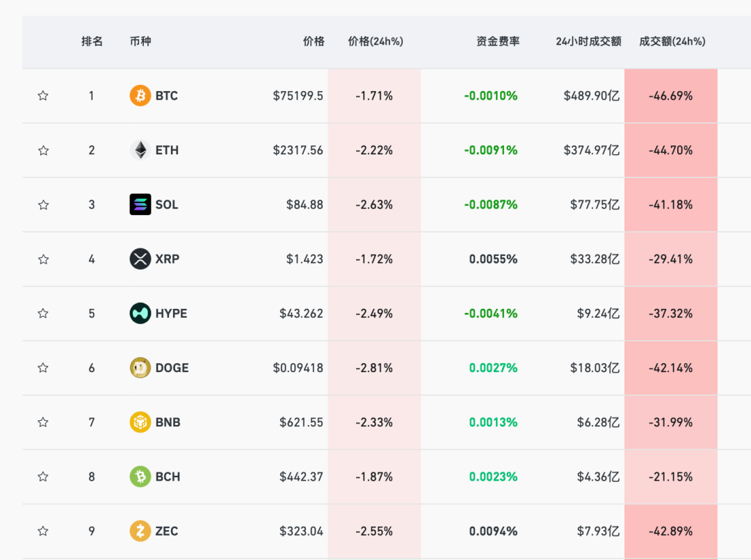Click the Bitcoin BTC coin icon
Viewport: 751px width, 560px height.
140,96
